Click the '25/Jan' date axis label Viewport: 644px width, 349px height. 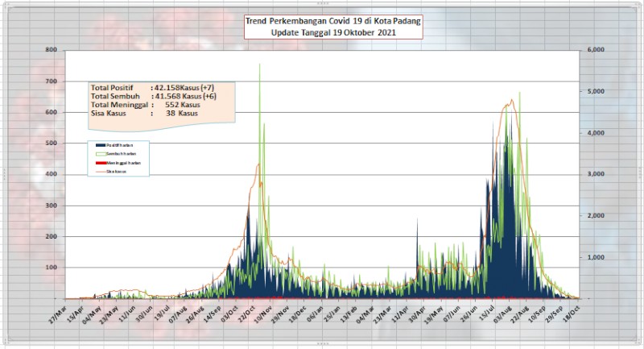click(x=332, y=314)
